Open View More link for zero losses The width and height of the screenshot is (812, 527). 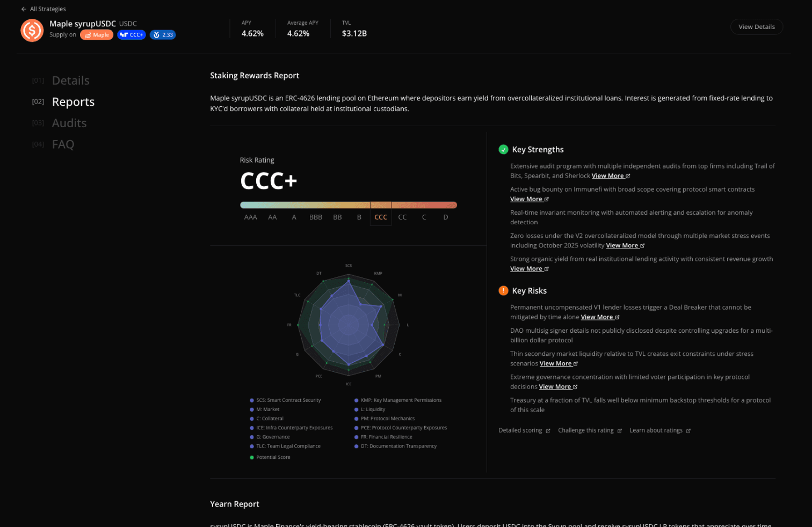click(x=625, y=246)
